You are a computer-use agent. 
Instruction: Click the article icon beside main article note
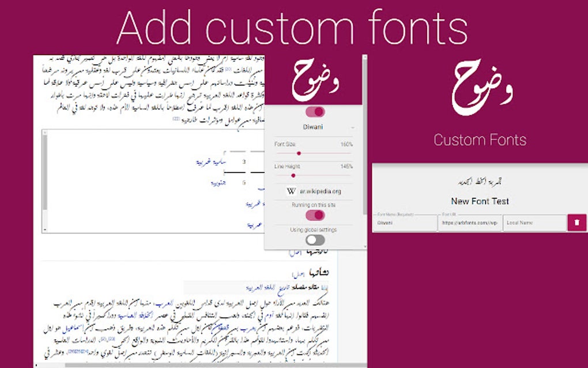325,288
